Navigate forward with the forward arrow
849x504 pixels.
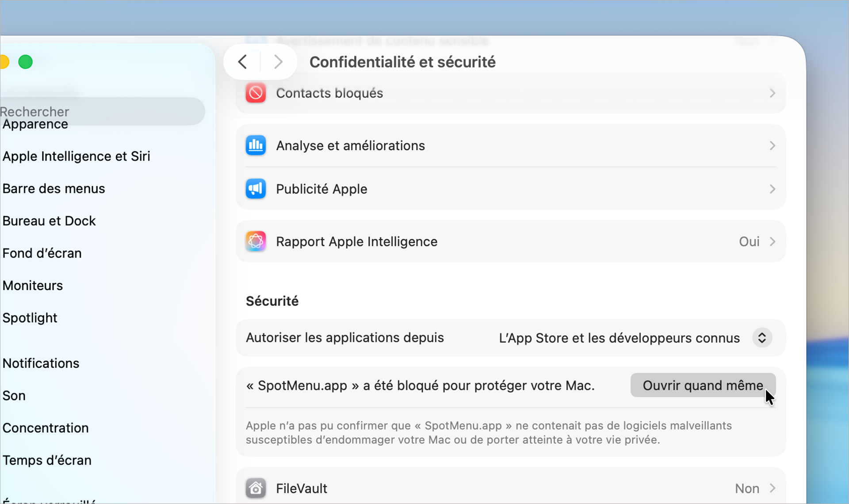tap(277, 61)
